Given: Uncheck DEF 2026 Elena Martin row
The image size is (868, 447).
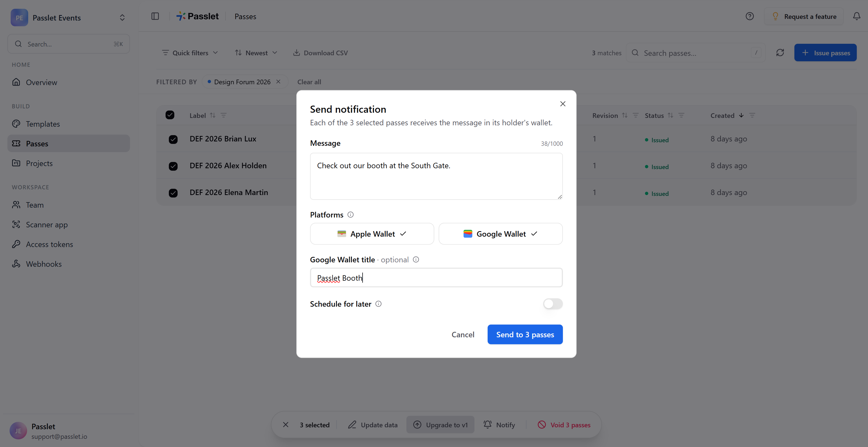Looking at the screenshot, I should click(173, 193).
